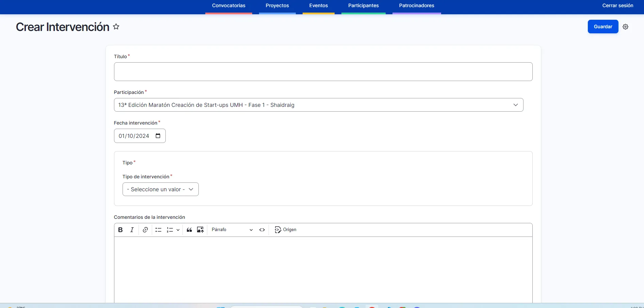The height and width of the screenshot is (308, 644).
Task: Open the Participación dropdown
Action: (x=318, y=105)
